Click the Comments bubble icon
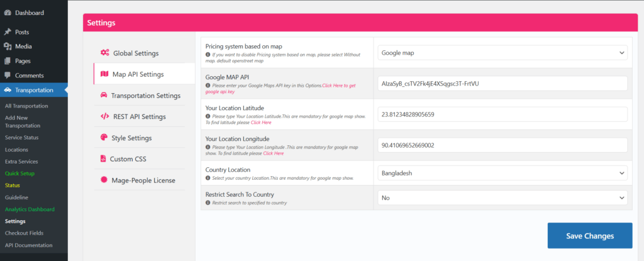This screenshot has height=261, width=644. point(8,75)
